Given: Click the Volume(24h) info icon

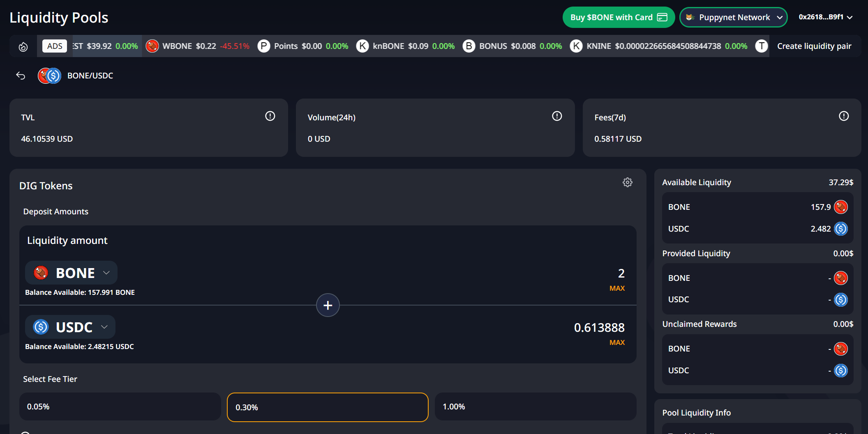Looking at the screenshot, I should (x=557, y=116).
